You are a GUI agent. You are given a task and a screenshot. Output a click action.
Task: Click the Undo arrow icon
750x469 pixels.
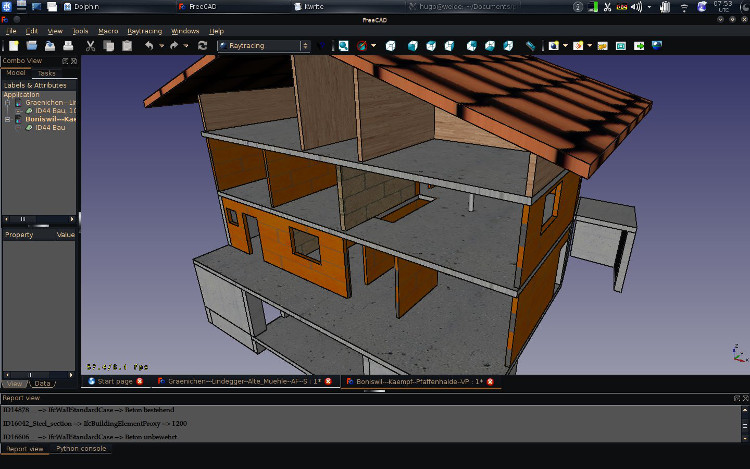[149, 46]
